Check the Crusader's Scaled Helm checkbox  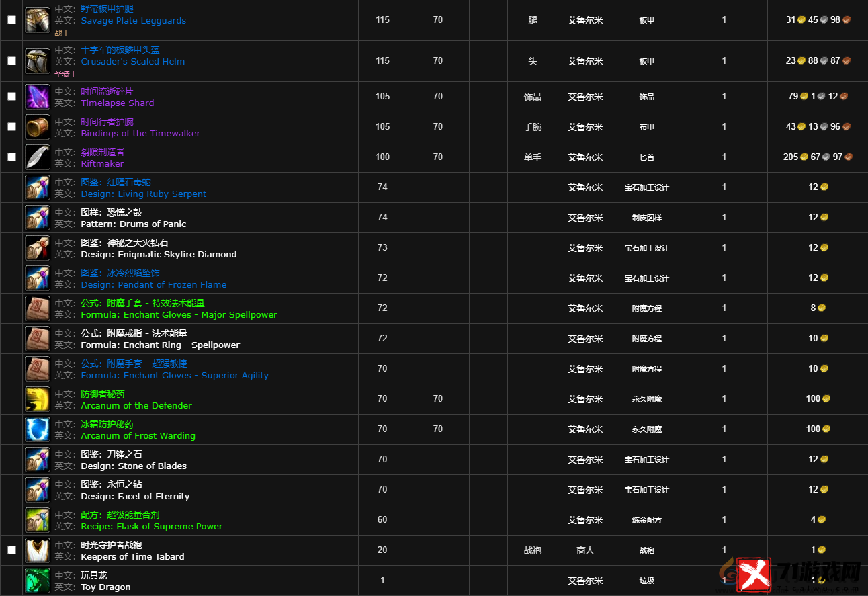pyautogui.click(x=11, y=60)
